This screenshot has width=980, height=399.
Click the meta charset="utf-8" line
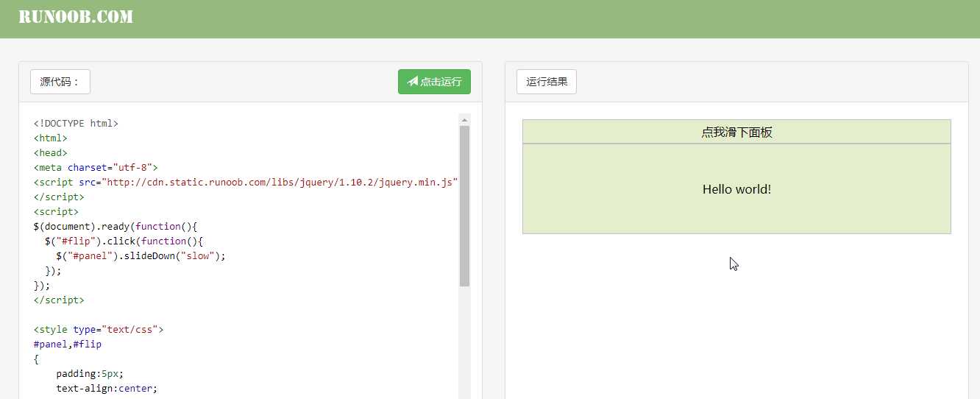click(x=96, y=168)
